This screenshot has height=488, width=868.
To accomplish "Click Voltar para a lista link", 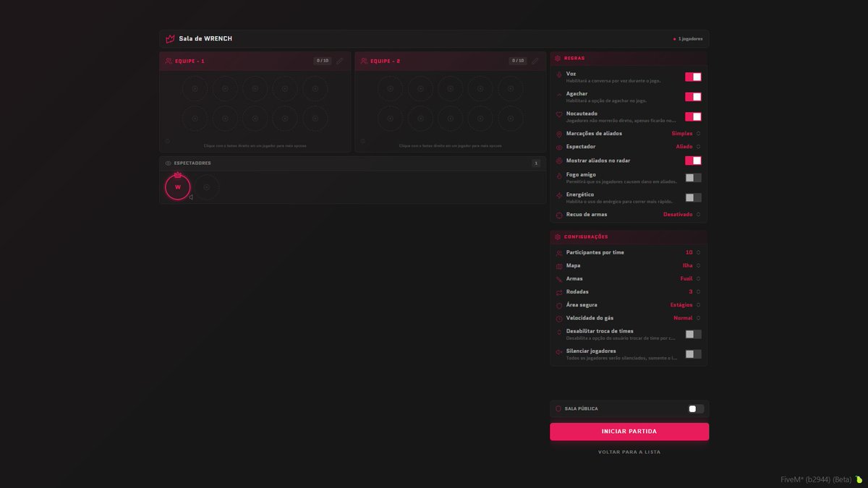I will pyautogui.click(x=629, y=452).
